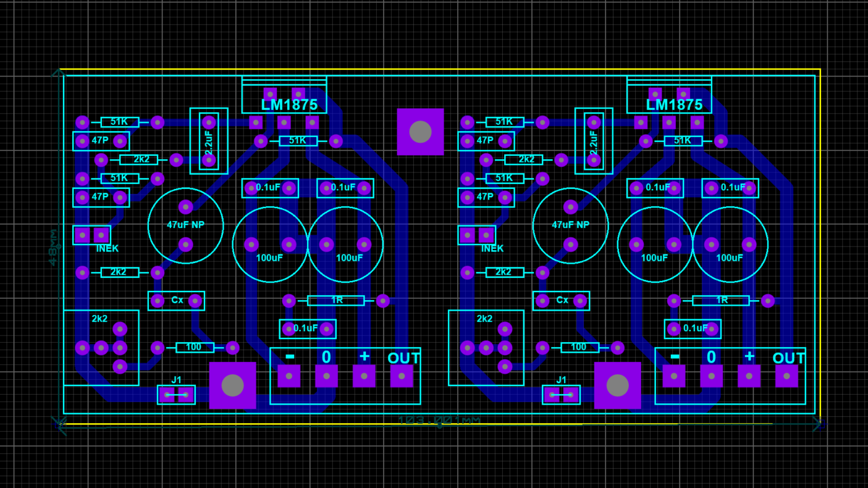The width and height of the screenshot is (868, 488).
Task: Select the boxed 2k2 potentiometer label, left channel
Action: 99,319
